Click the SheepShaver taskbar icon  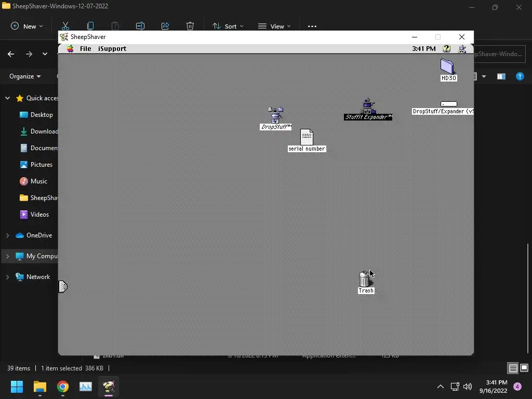[x=109, y=387]
